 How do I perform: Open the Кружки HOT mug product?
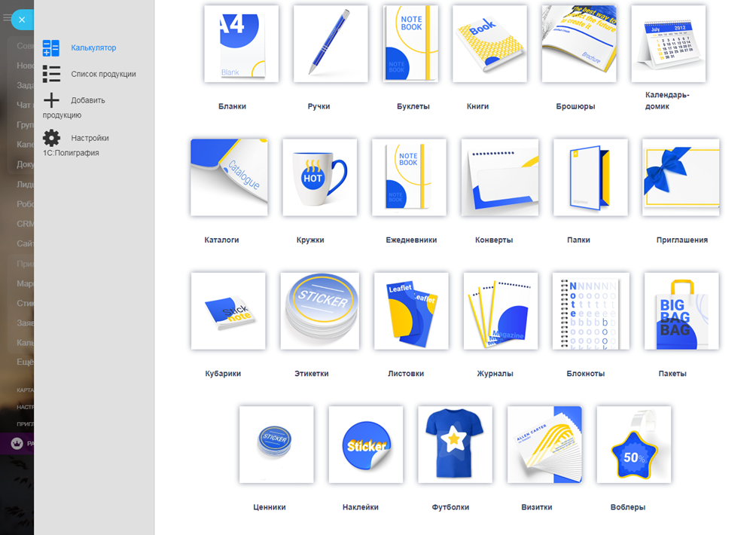point(320,178)
